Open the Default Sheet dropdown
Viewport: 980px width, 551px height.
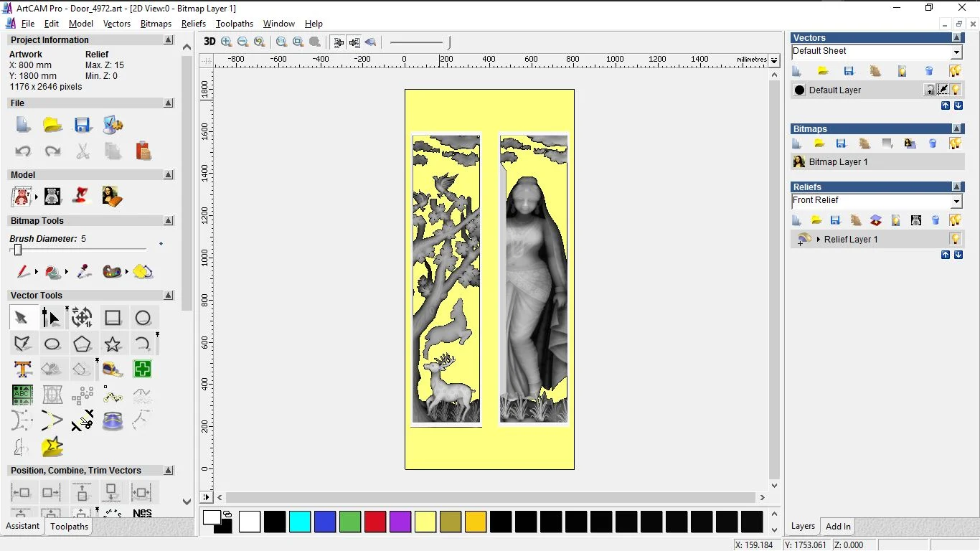[956, 52]
